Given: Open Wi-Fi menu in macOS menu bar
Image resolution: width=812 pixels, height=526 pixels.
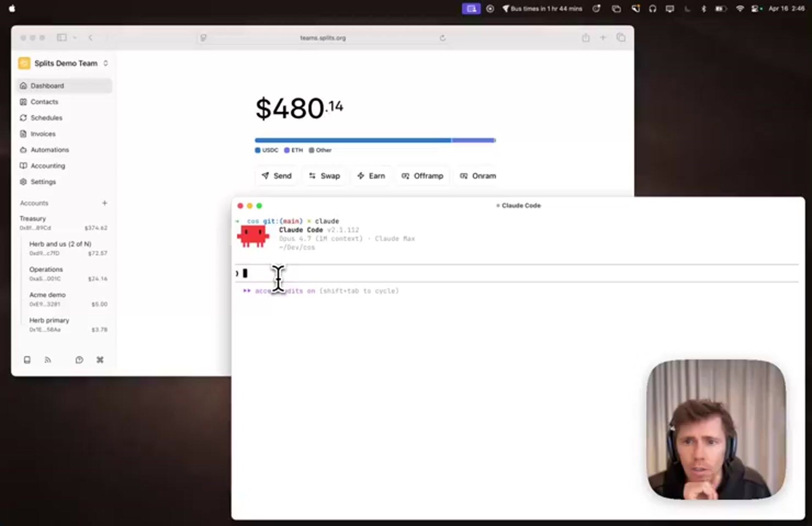Looking at the screenshot, I should tap(740, 8).
